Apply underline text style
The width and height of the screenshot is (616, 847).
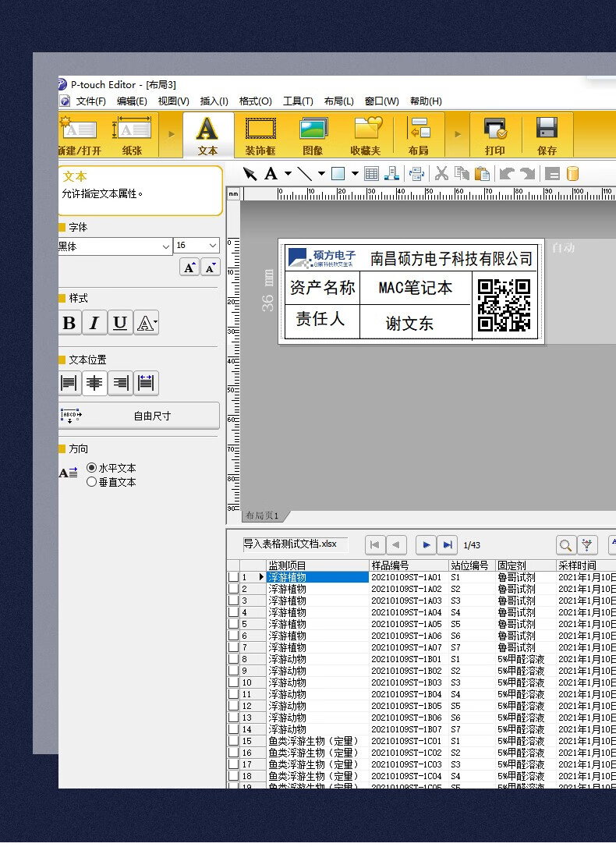click(x=120, y=323)
